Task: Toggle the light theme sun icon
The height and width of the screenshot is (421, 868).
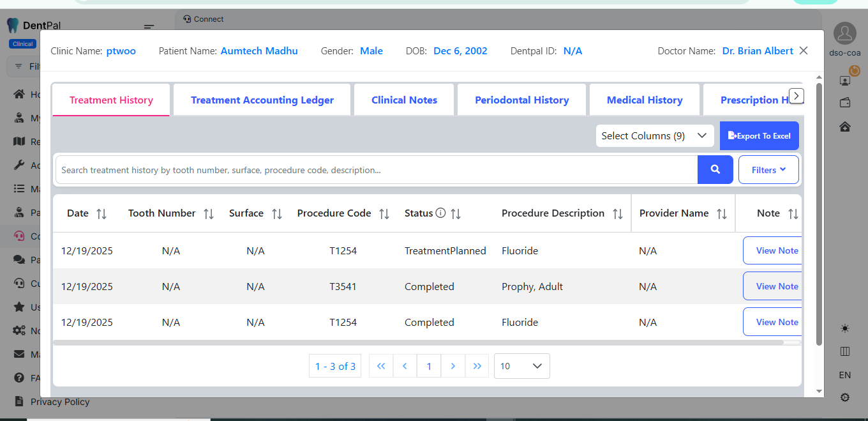Action: click(845, 328)
